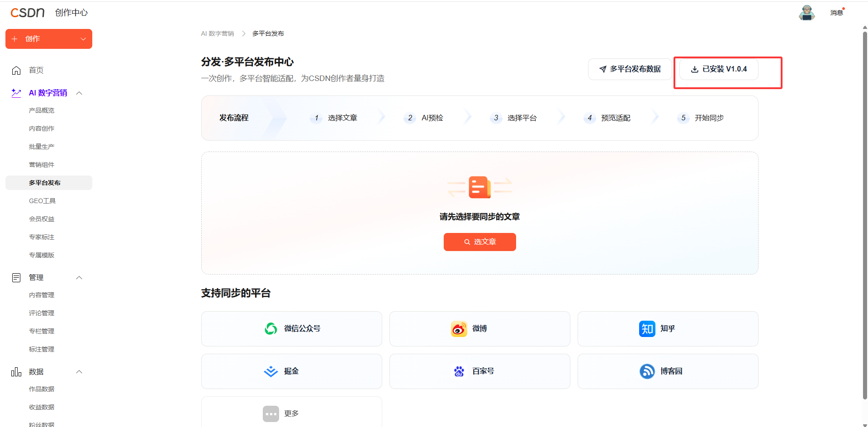
Task: Click the 首页 home icon
Action: [x=16, y=70]
